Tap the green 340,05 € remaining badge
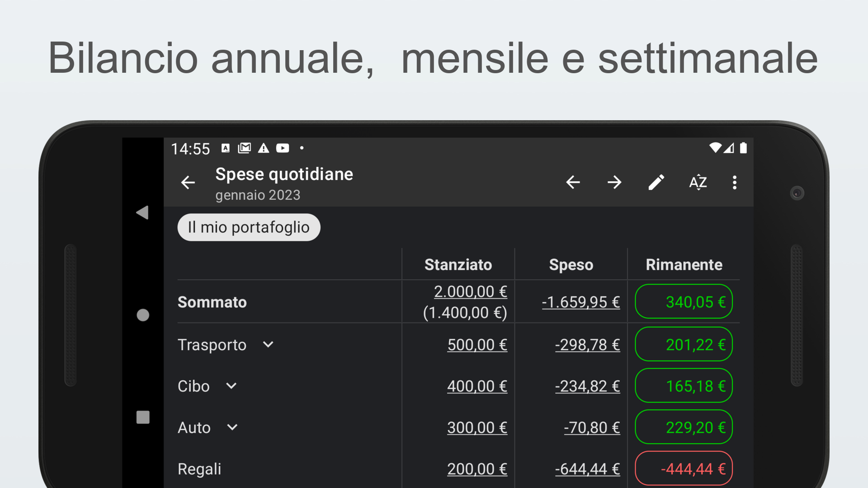This screenshot has width=868, height=488. [684, 301]
